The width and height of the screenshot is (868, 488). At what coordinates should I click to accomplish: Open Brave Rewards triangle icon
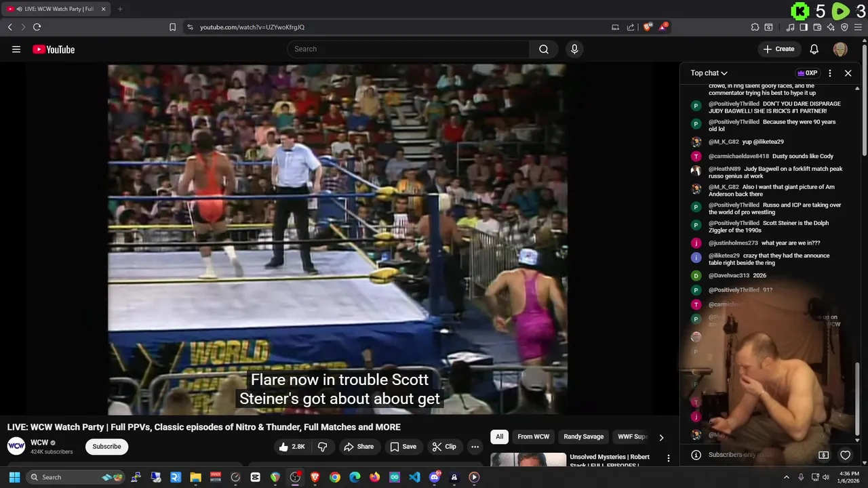663,27
